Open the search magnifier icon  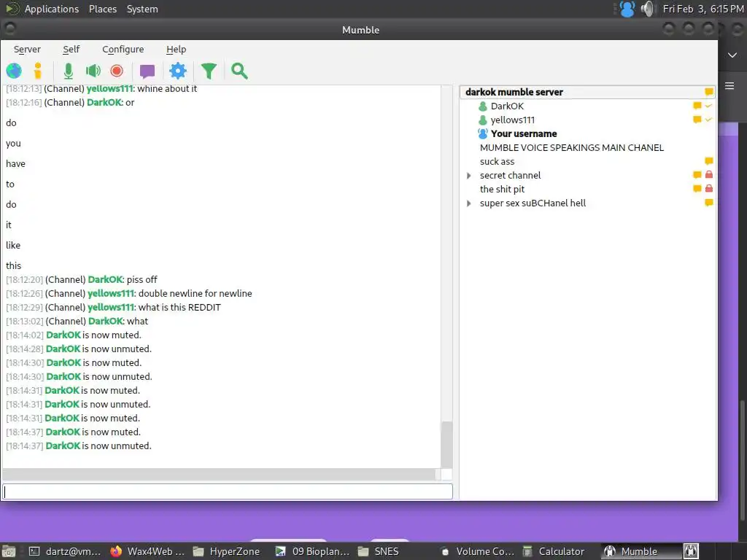click(239, 71)
